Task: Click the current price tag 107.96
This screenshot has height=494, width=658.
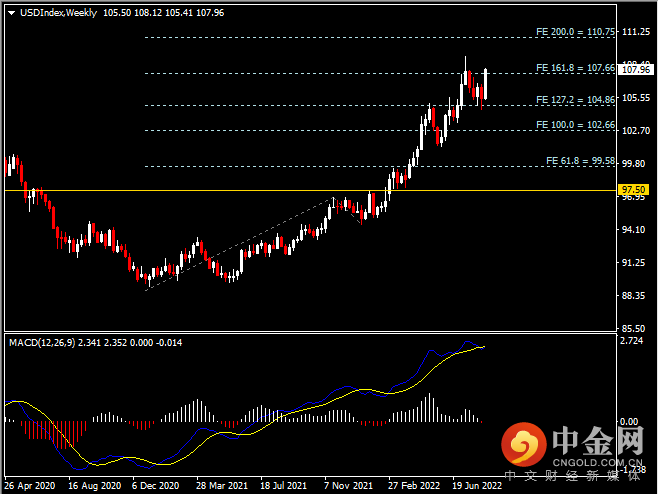Action: point(636,70)
